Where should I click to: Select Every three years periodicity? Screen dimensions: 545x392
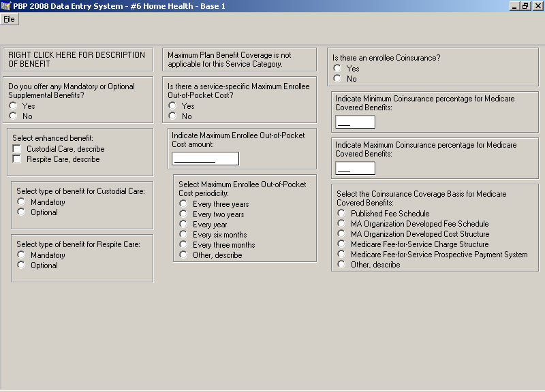pyautogui.click(x=183, y=203)
